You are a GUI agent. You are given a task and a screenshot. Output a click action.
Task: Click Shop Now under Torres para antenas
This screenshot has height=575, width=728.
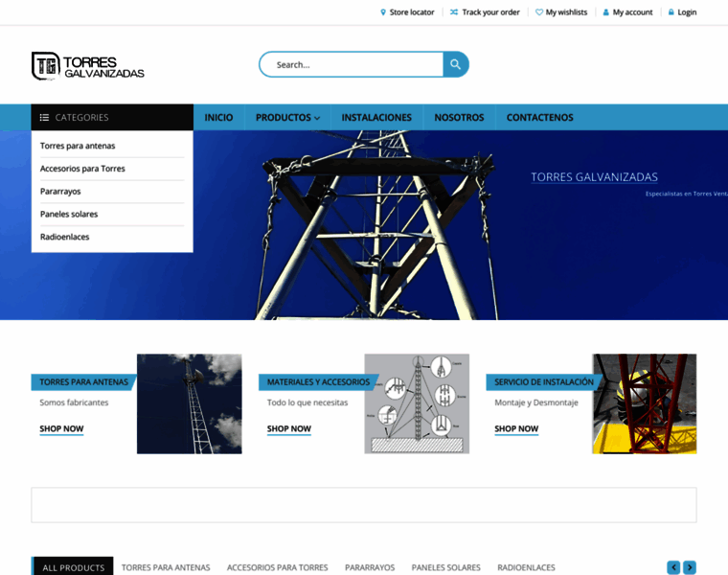pyautogui.click(x=61, y=428)
